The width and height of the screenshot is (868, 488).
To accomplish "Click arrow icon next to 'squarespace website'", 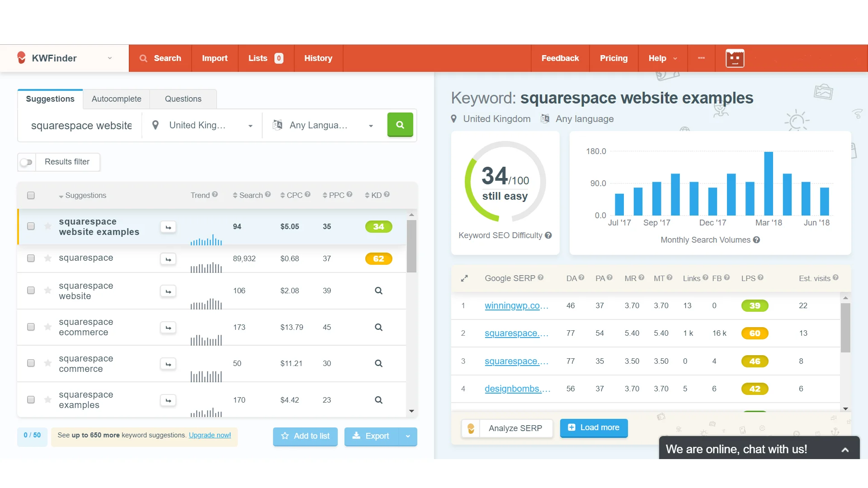I will click(x=168, y=291).
